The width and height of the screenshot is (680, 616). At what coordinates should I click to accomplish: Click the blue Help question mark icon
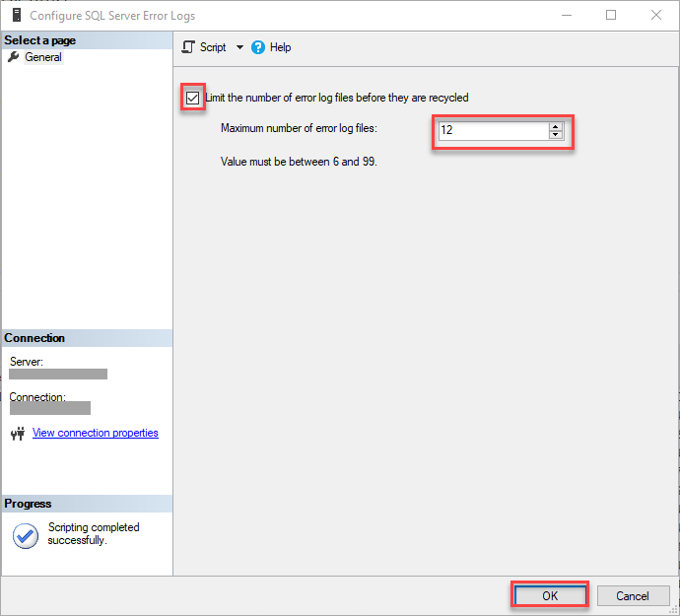[257, 47]
